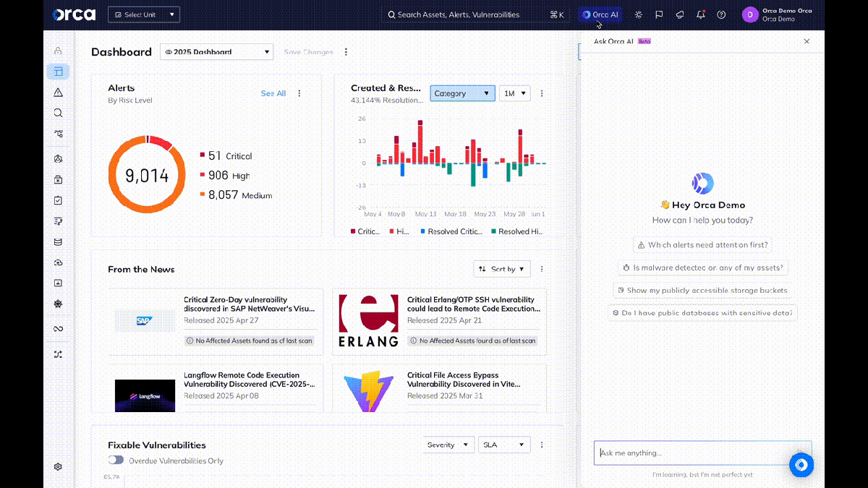
Task: Open the infinity loop sidebar icon
Action: click(58, 329)
